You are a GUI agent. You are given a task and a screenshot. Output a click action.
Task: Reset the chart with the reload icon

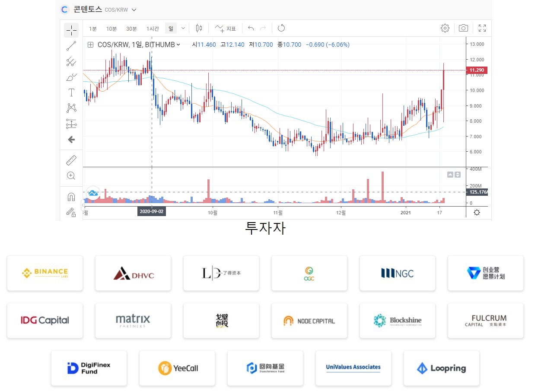pos(281,29)
